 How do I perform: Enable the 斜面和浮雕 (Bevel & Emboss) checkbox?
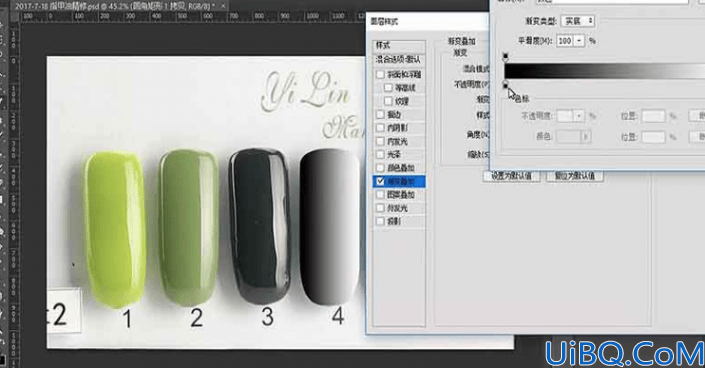(x=380, y=74)
